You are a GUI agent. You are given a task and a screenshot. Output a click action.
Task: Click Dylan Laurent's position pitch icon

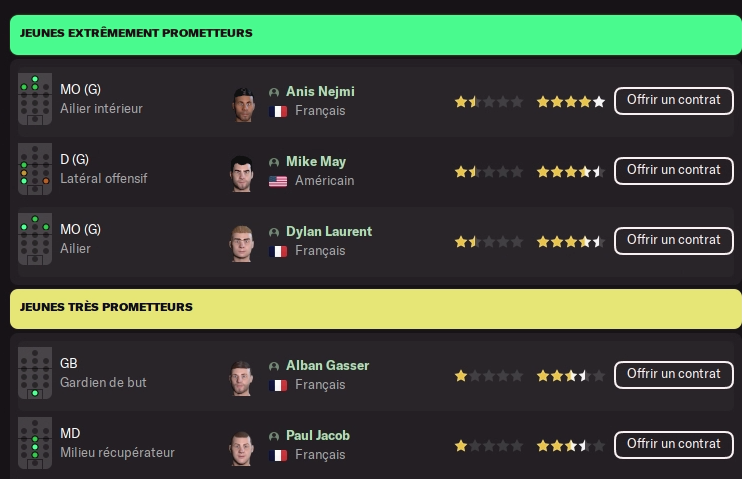click(35, 240)
